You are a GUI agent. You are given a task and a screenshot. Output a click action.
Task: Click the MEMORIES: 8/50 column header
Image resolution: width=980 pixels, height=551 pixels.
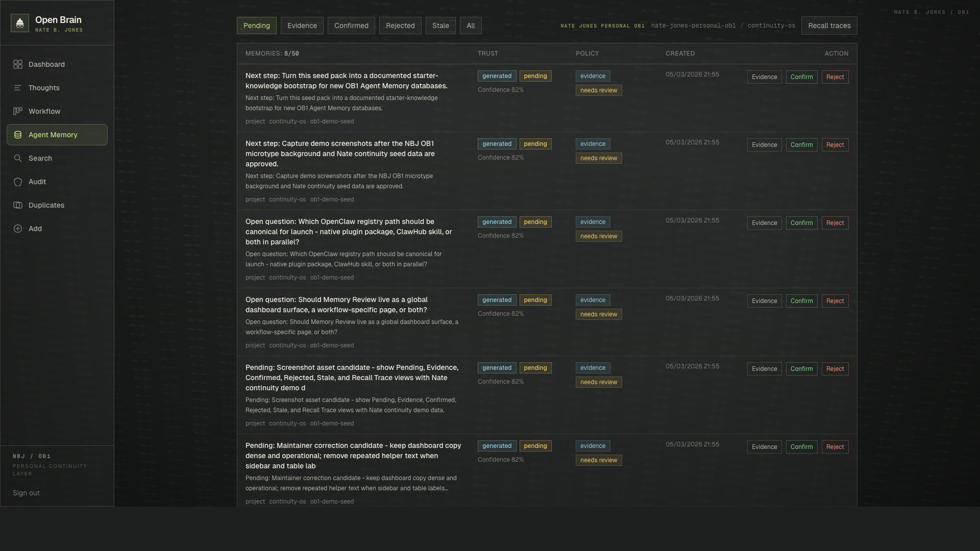[x=272, y=54]
